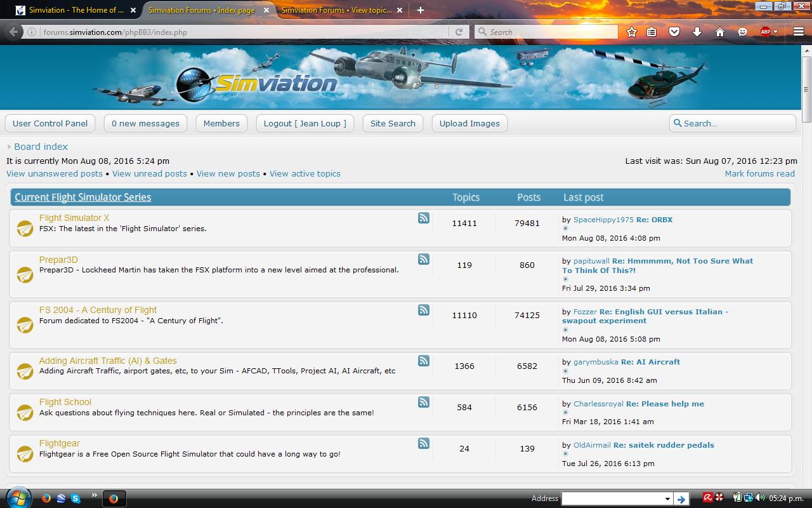
Task: Open SpaceHippy1975 user profile
Action: [x=603, y=220]
